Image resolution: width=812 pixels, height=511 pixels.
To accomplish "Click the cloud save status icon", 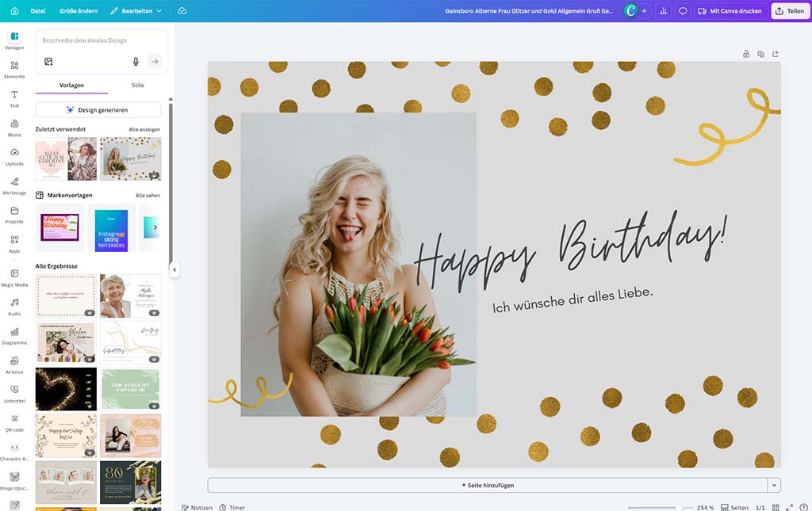I will tap(182, 11).
